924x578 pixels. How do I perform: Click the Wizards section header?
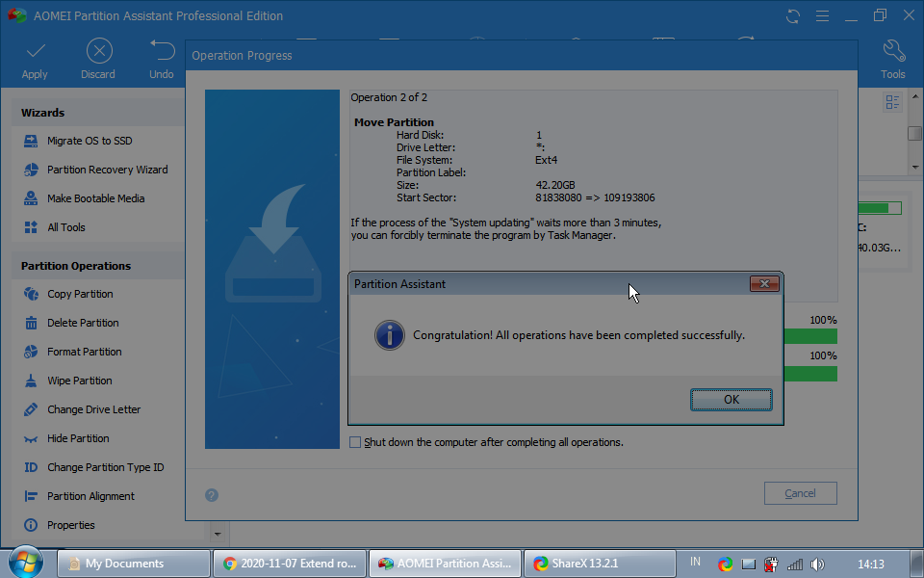pos(43,113)
